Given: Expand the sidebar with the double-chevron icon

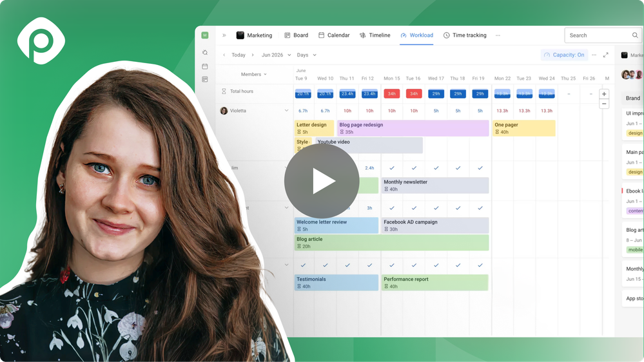Looking at the screenshot, I should pyautogui.click(x=224, y=35).
